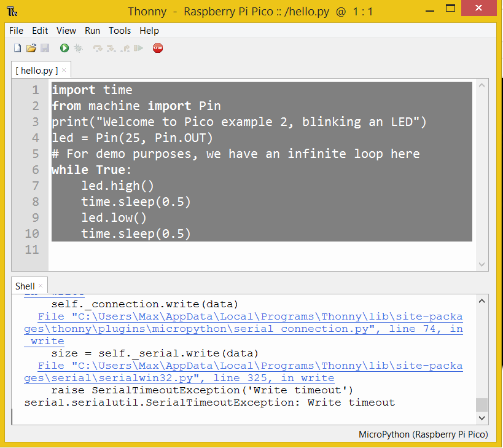Open the File menu
The height and width of the screenshot is (448, 503).
pos(16,31)
